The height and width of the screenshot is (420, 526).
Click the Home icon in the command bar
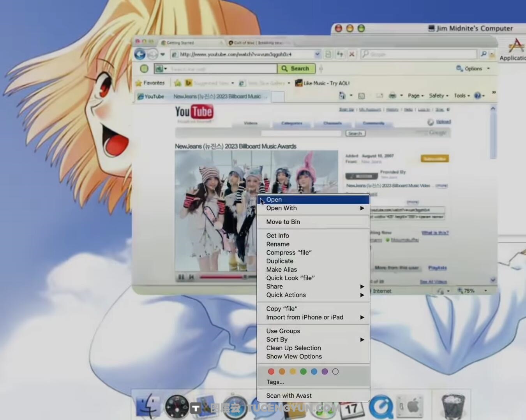[343, 95]
